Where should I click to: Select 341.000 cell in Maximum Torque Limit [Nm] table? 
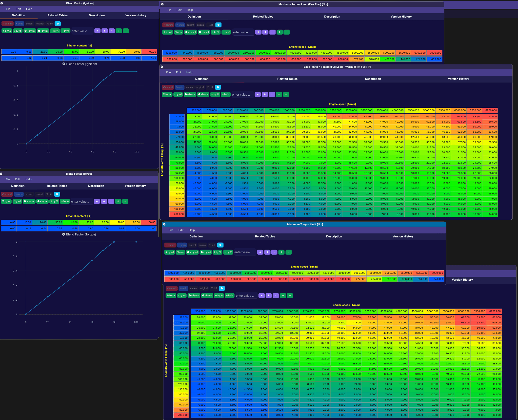point(436,279)
